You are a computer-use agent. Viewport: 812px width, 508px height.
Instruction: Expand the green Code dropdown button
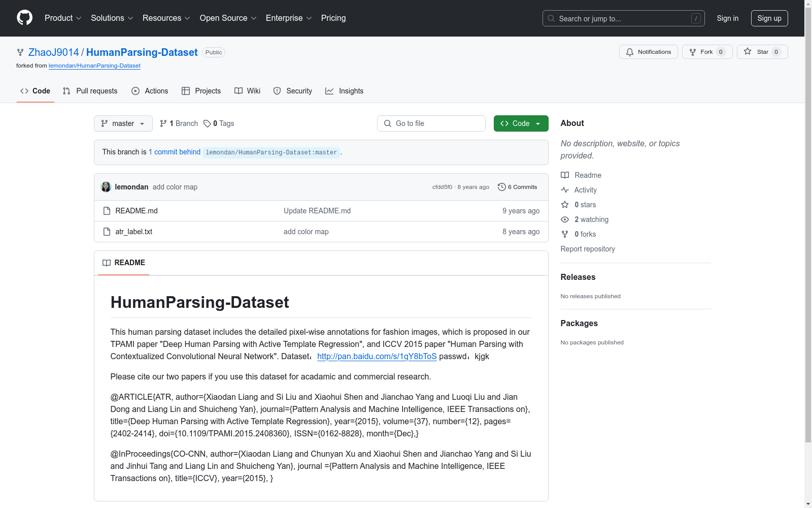521,123
